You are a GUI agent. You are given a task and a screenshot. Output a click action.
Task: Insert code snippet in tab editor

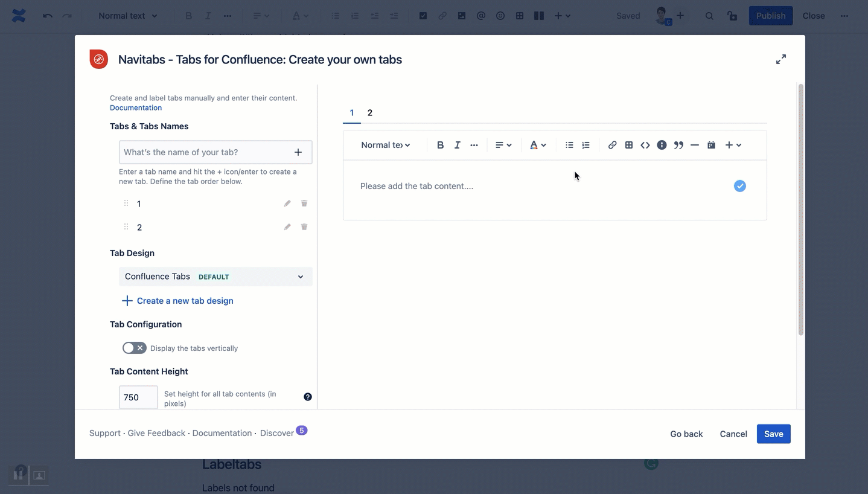click(645, 145)
